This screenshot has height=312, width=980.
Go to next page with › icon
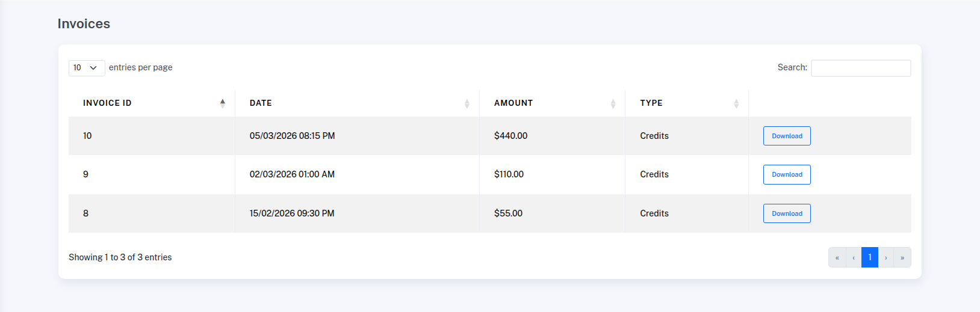pyautogui.click(x=886, y=257)
